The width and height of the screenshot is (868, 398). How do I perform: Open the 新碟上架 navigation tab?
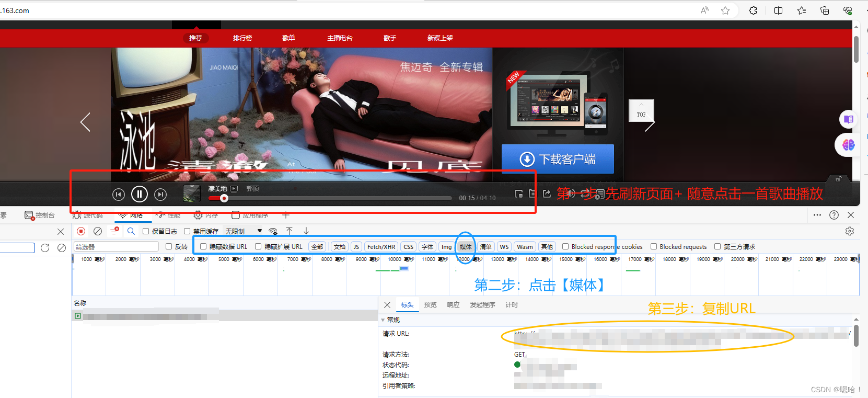coord(440,38)
